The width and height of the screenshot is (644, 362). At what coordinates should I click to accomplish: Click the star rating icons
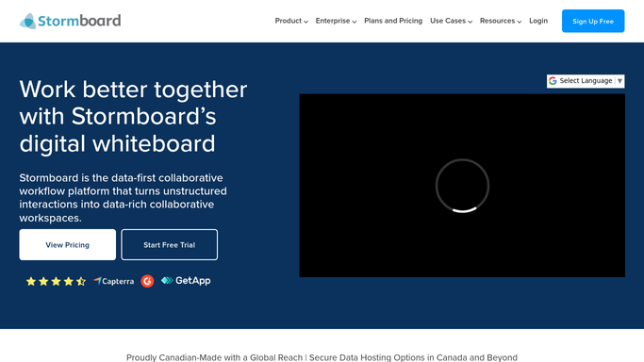[56, 281]
